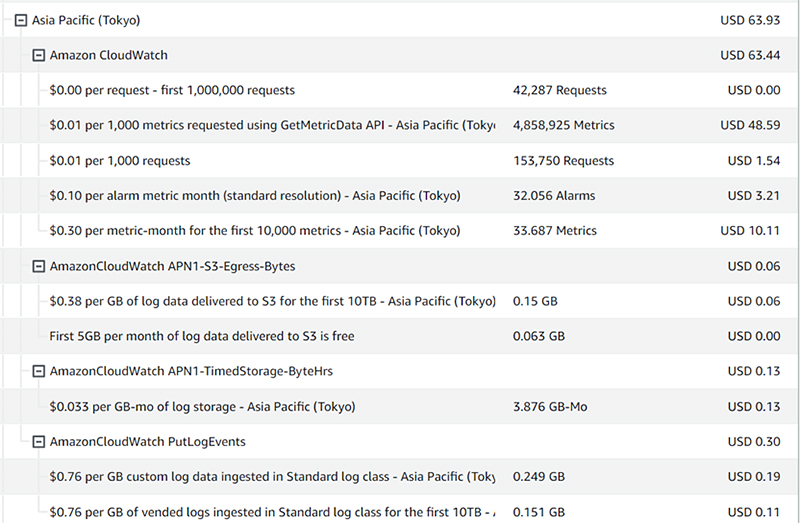Collapse the Amazon CloudWatch section
This screenshot has width=800, height=523.
(x=39, y=55)
